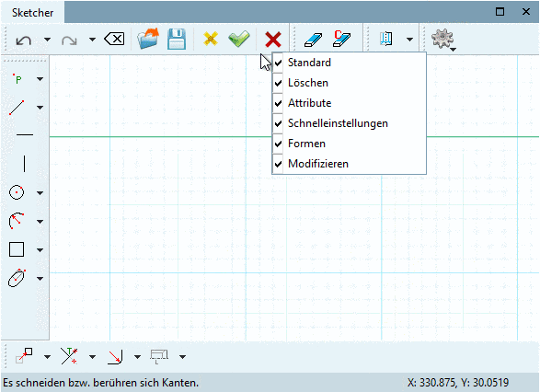
Task: Select the vertical line tool
Action: point(24,164)
